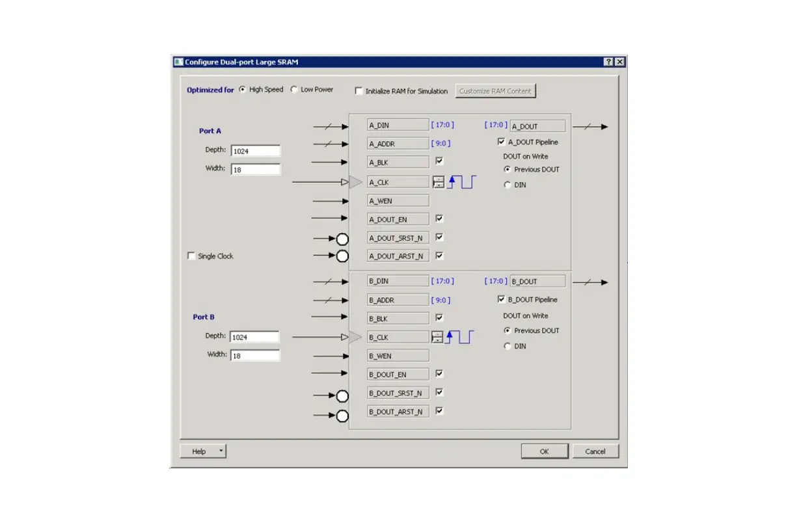
Task: Click the clock edge selector icon next to B_CLK
Action: pos(437,336)
